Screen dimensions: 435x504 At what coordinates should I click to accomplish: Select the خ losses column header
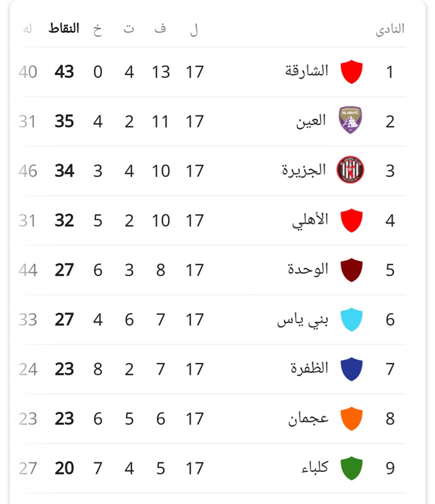[98, 30]
